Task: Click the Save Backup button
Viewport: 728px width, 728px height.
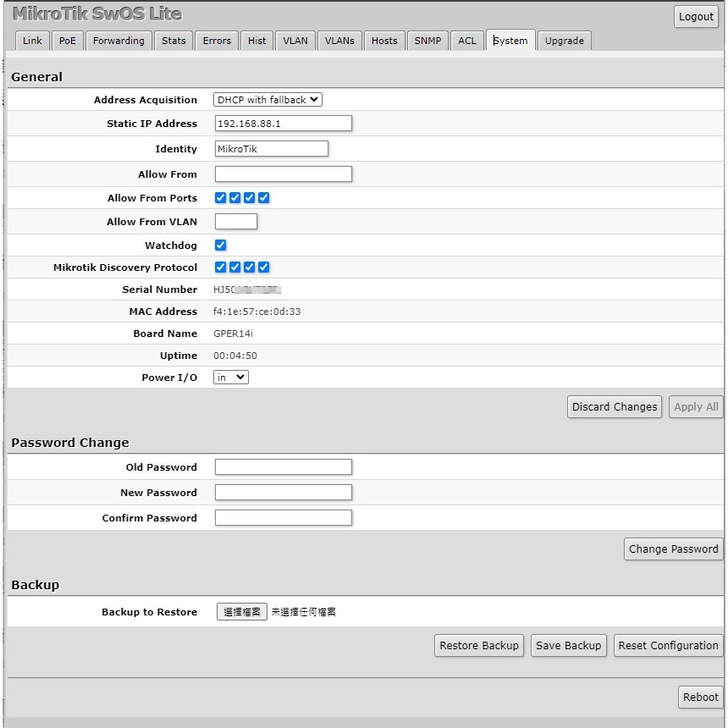Action: pos(568,646)
